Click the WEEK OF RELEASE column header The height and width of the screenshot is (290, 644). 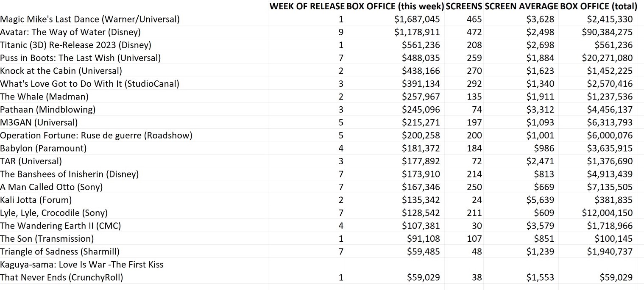tap(307, 6)
